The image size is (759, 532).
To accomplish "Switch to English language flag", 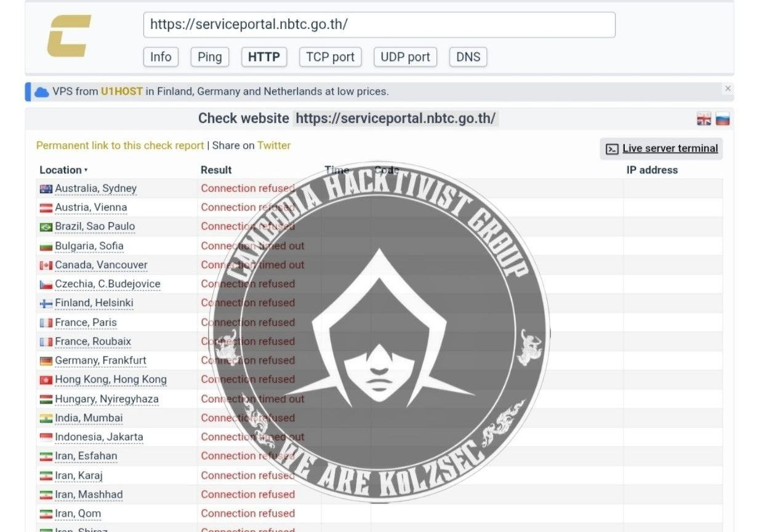I will pos(704,119).
